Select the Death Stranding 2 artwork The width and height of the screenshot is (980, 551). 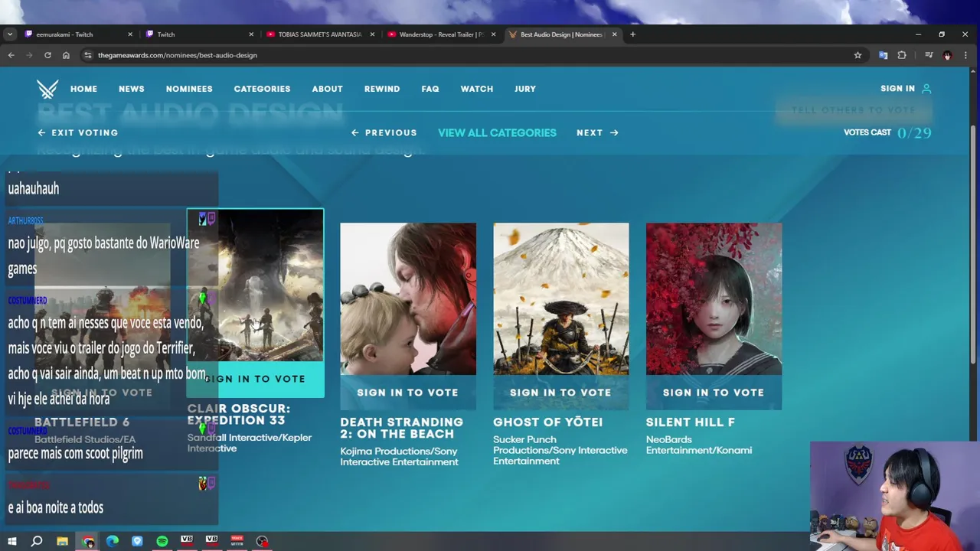[408, 299]
